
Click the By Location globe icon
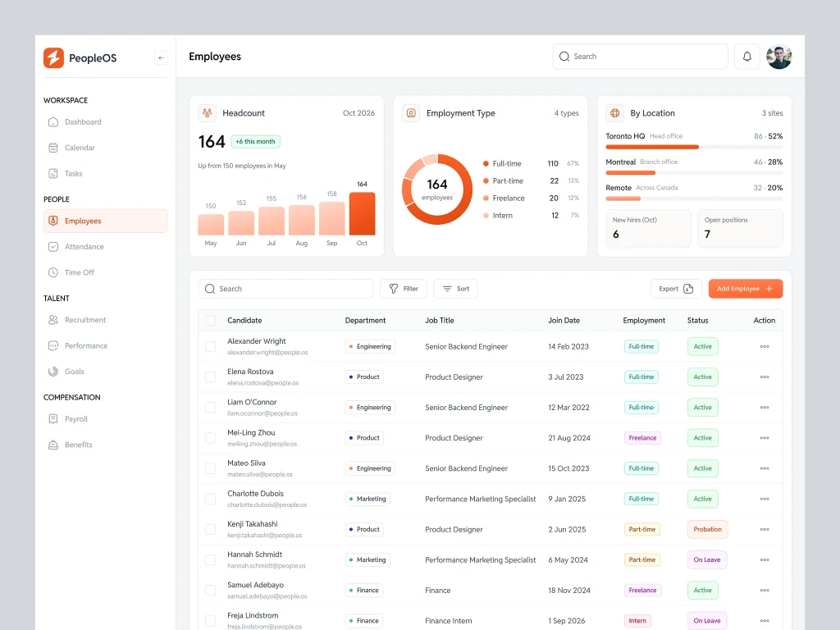(615, 113)
